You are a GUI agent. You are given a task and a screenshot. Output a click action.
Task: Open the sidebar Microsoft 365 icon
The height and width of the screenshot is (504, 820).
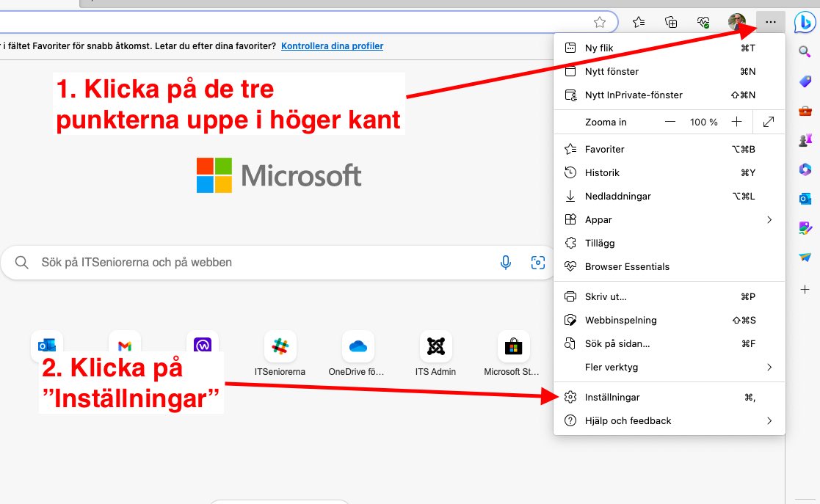pyautogui.click(x=805, y=169)
